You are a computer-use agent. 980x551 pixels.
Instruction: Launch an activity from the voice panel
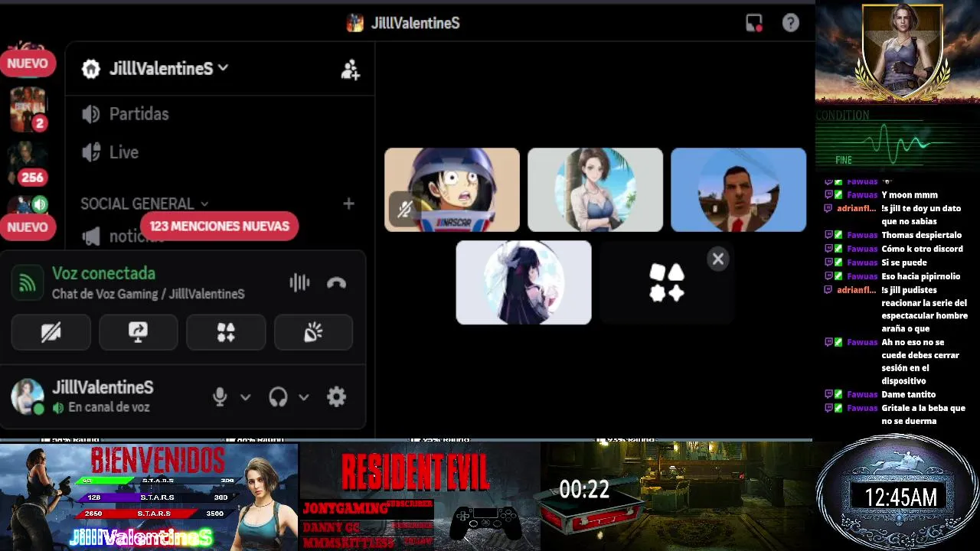point(226,332)
